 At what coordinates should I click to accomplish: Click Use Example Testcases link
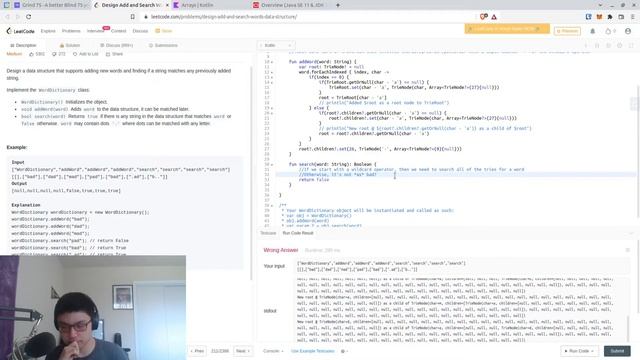(x=313, y=351)
